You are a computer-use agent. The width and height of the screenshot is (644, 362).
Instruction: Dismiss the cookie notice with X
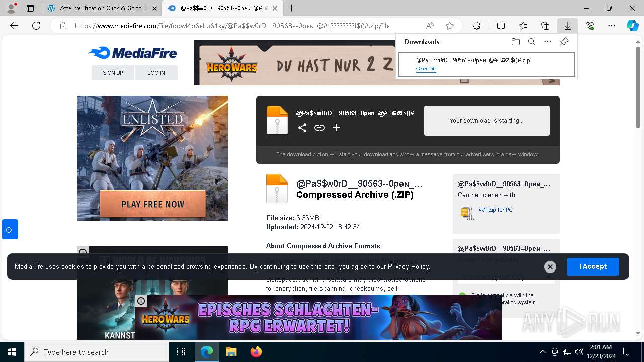click(x=550, y=267)
